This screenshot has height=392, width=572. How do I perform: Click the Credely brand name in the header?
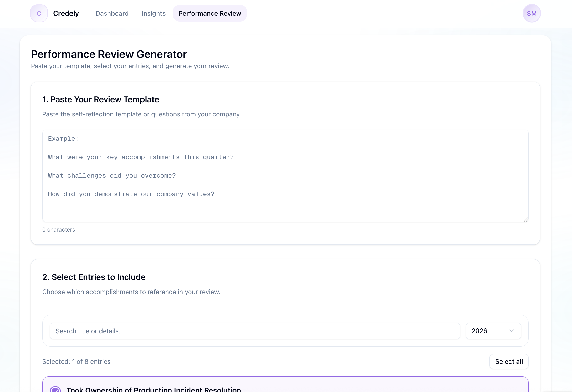pos(66,13)
